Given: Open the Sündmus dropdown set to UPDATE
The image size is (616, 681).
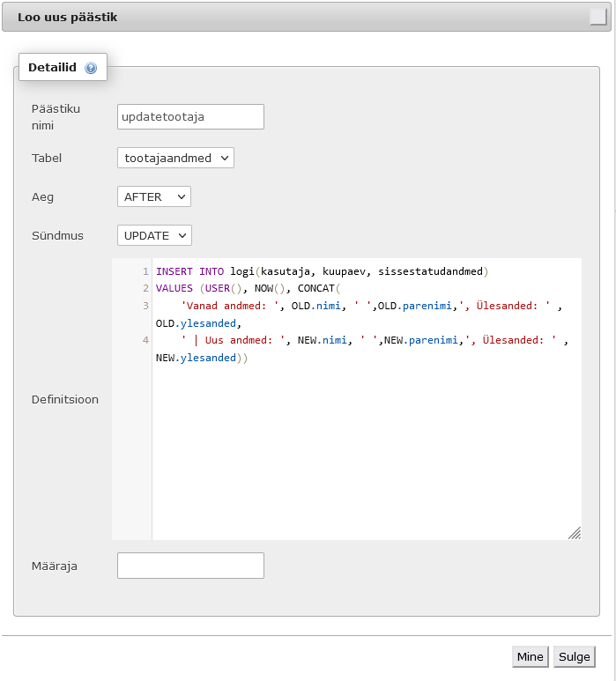Looking at the screenshot, I should click(x=154, y=235).
